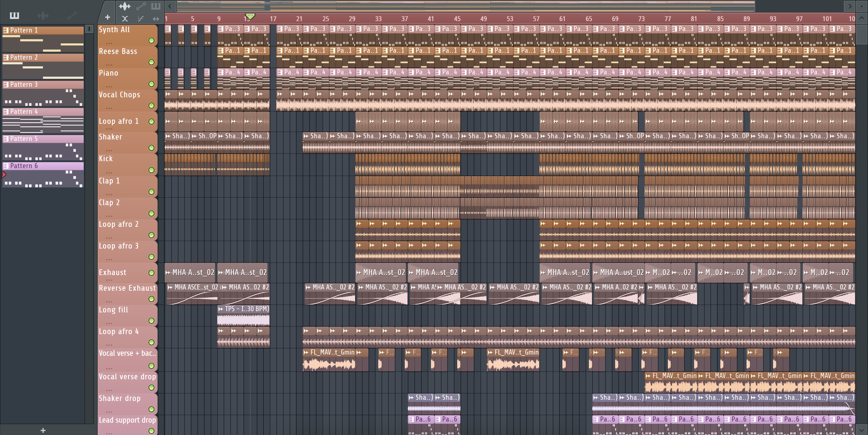Click the double-arrow stretch icon in playlist toolbar
The image size is (868, 435).
pyautogui.click(x=156, y=19)
